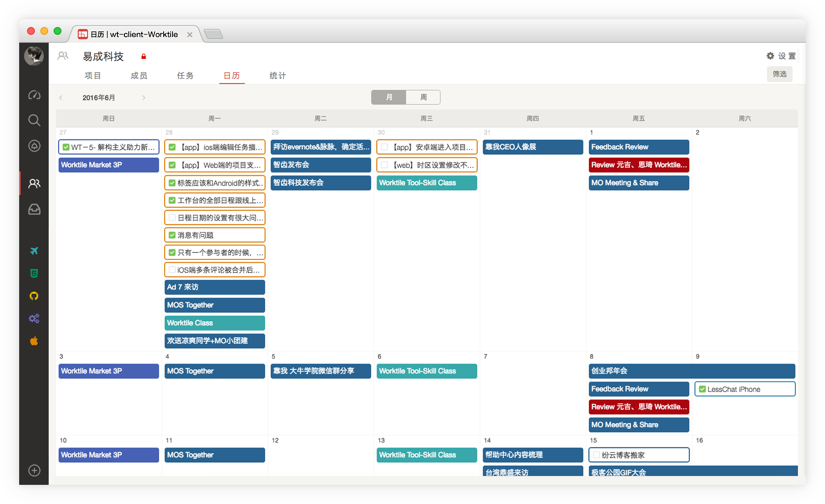Click the 2016年6月 month label
Image resolution: width=825 pixels, height=504 pixels.
(x=99, y=98)
